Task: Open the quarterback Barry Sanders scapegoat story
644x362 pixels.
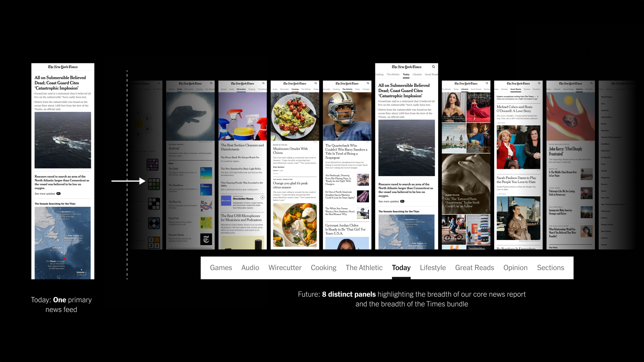Action: pos(346,152)
